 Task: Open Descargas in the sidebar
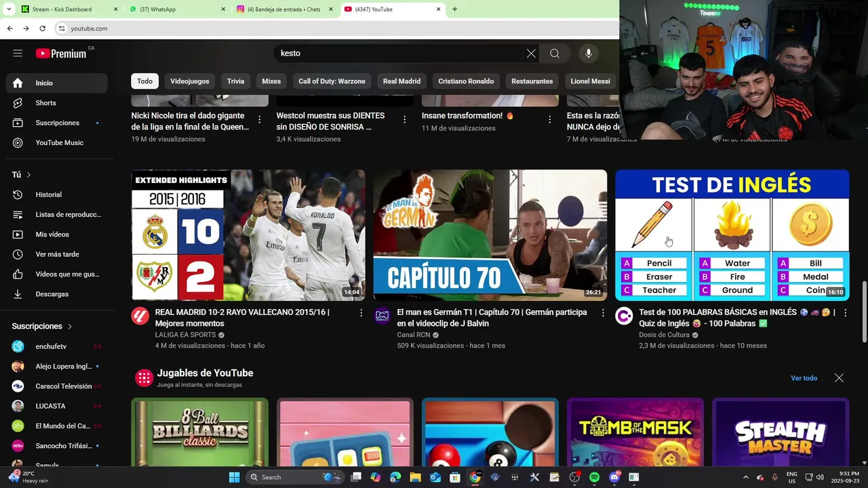pos(57,294)
